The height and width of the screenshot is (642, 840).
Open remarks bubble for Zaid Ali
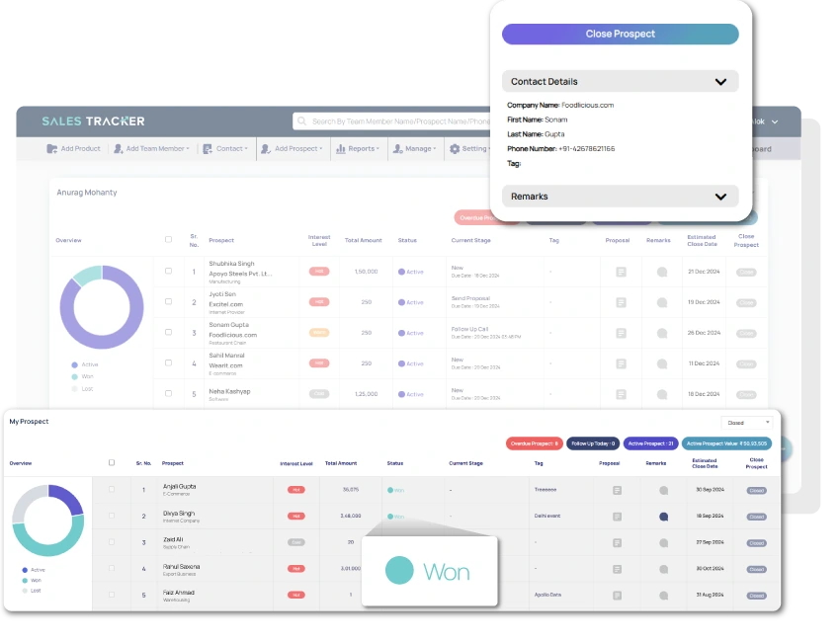(663, 542)
